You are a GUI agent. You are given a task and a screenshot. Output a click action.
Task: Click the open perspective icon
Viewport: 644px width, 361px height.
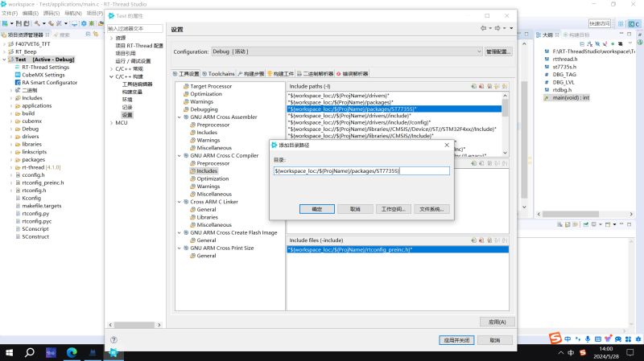621,24
